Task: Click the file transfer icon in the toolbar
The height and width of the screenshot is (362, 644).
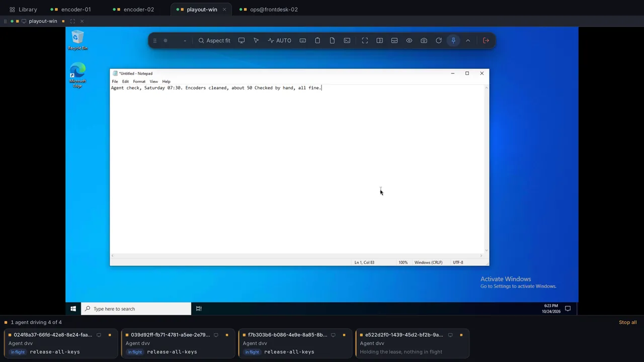Action: click(332, 41)
